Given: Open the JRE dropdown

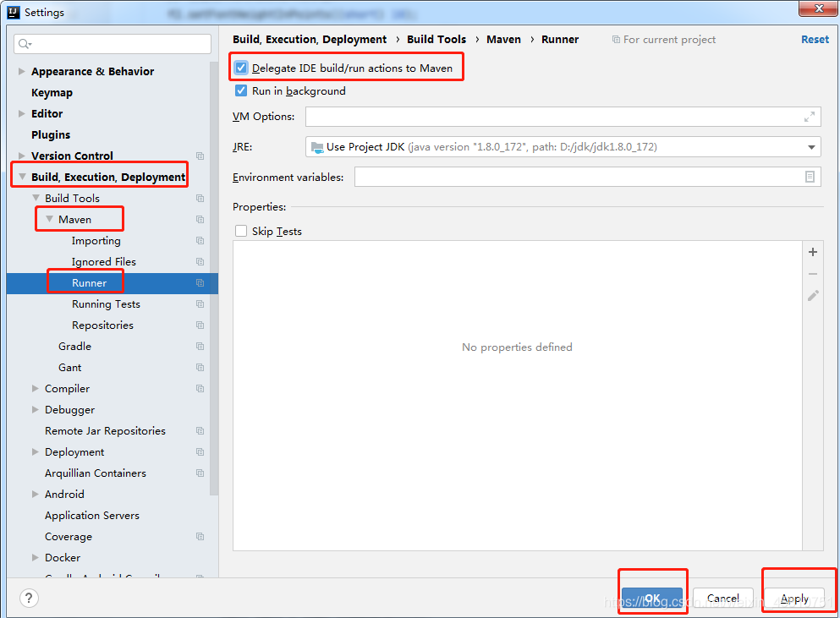Looking at the screenshot, I should (811, 147).
